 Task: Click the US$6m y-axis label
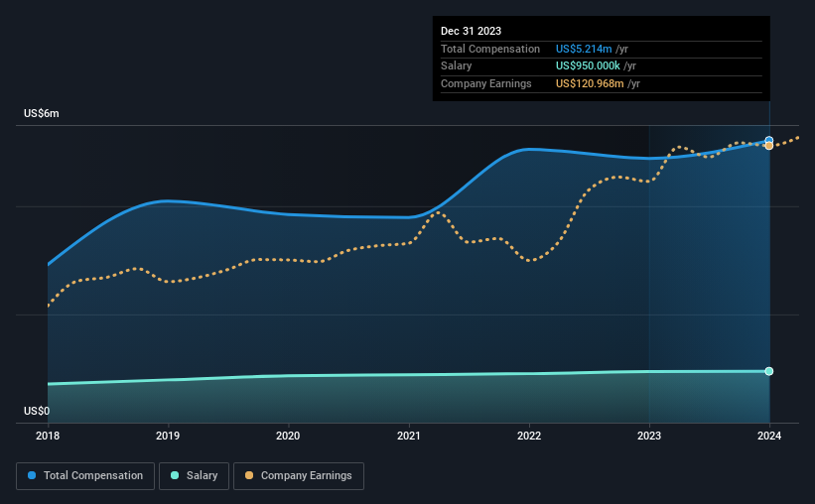pos(42,114)
